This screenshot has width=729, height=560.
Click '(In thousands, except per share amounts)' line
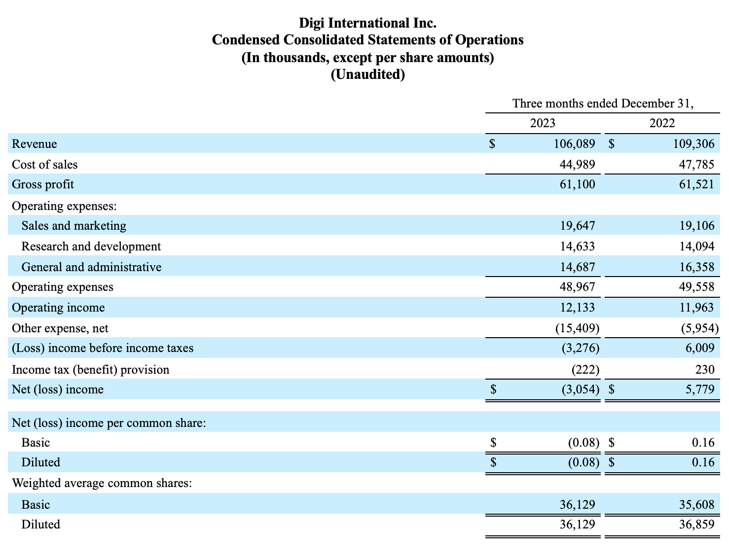click(367, 58)
